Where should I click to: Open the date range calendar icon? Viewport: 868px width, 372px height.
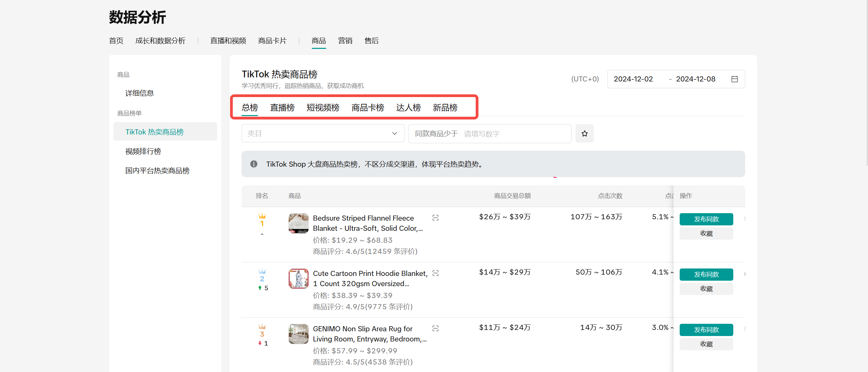click(x=734, y=79)
